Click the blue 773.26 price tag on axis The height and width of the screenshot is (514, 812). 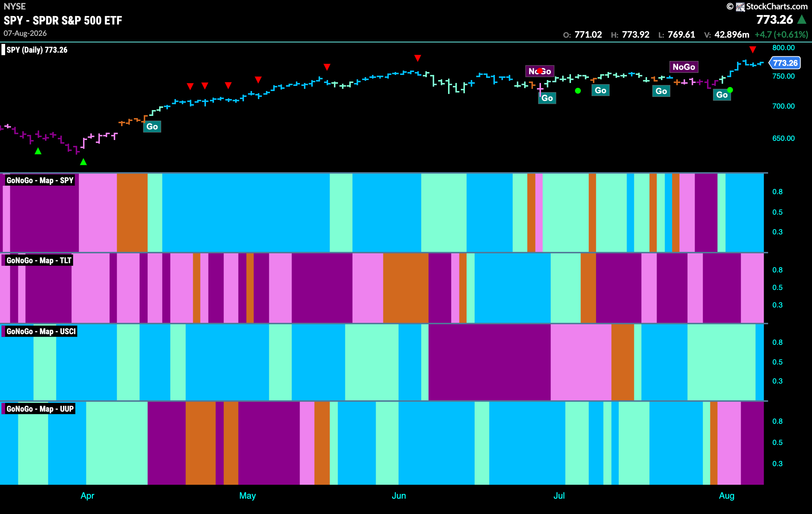tap(785, 63)
